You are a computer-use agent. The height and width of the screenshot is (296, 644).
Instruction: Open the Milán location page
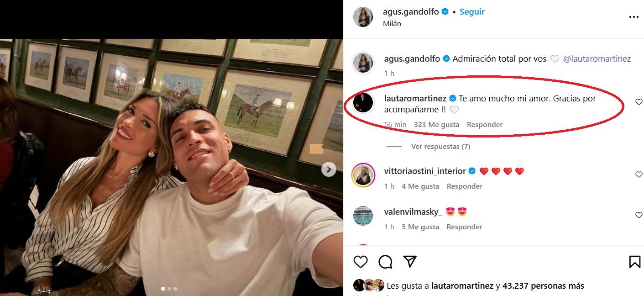[393, 23]
